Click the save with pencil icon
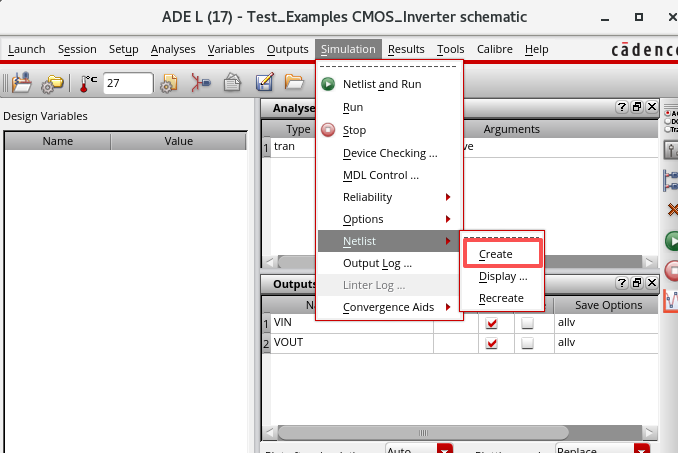 [x=264, y=82]
